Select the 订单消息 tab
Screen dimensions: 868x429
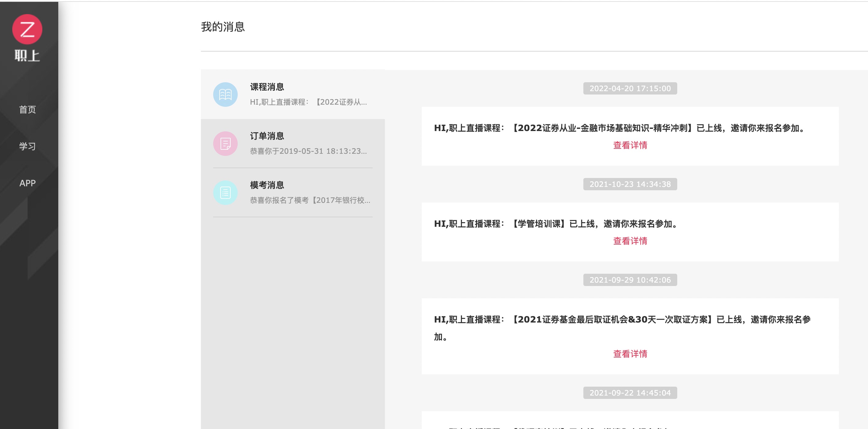293,144
